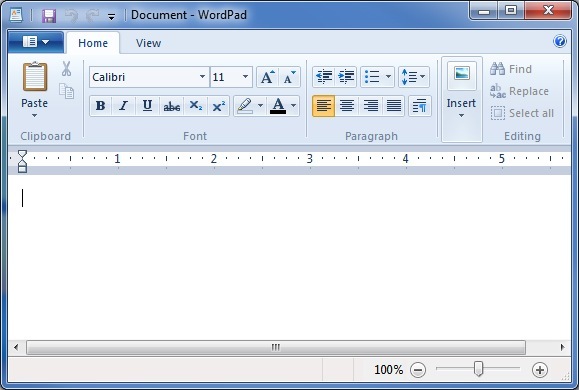The width and height of the screenshot is (579, 390).
Task: Click scroll right arrow
Action: click(562, 347)
